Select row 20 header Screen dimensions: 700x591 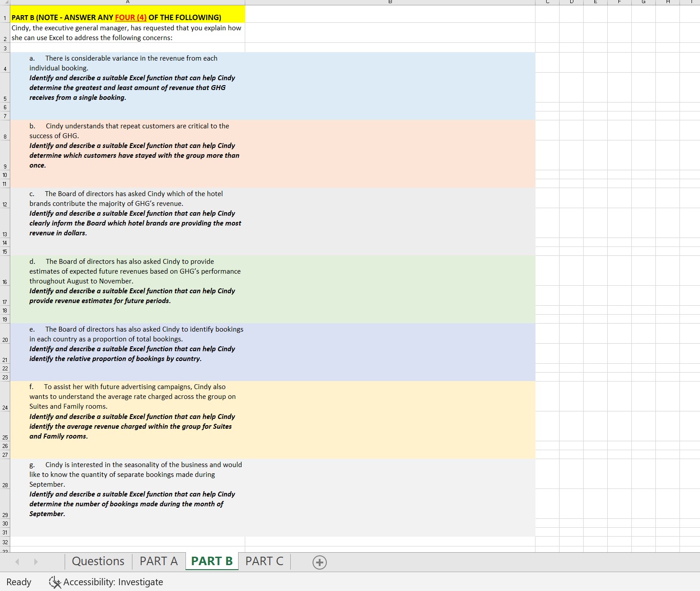[x=5, y=333]
